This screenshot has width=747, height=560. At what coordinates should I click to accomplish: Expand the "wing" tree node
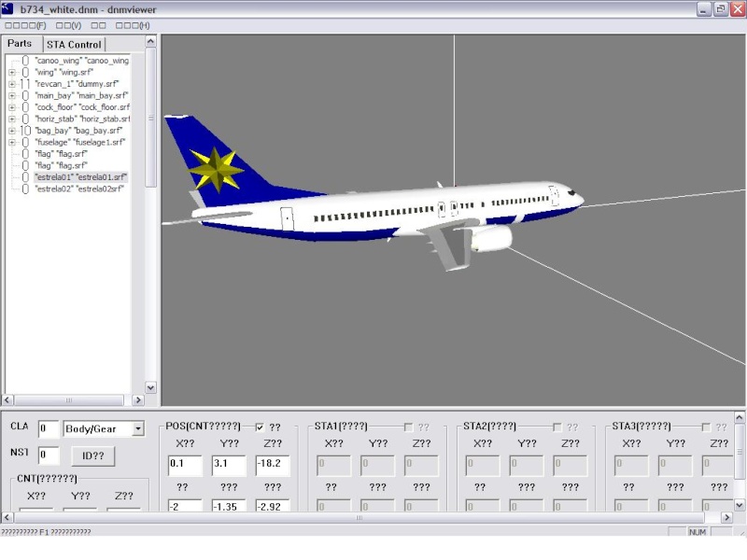[12, 73]
